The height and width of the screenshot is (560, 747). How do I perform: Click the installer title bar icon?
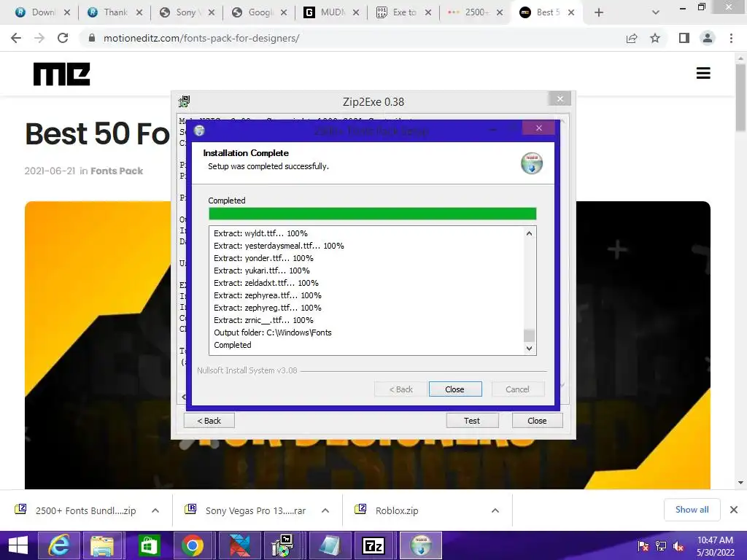(x=200, y=131)
